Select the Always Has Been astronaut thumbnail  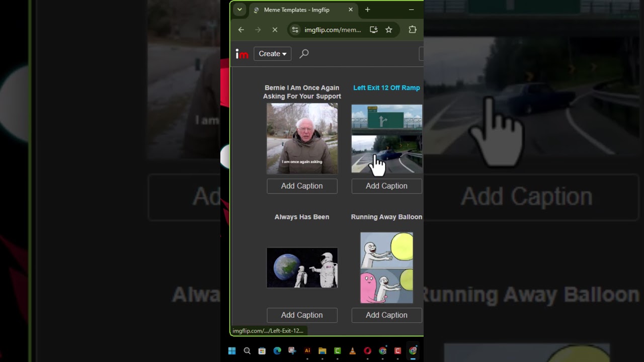[302, 267]
